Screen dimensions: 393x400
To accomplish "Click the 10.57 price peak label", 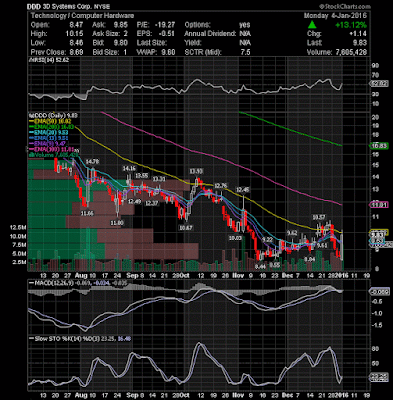I will pos(319,217).
